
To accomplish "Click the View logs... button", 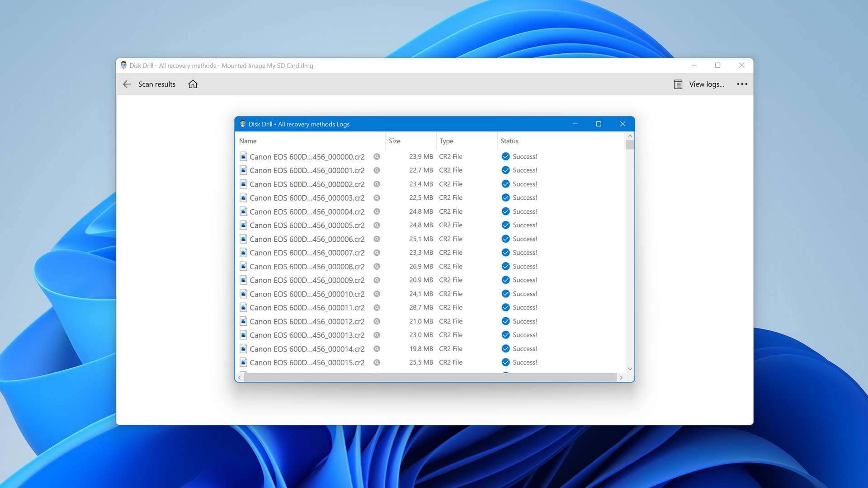I will 699,84.
